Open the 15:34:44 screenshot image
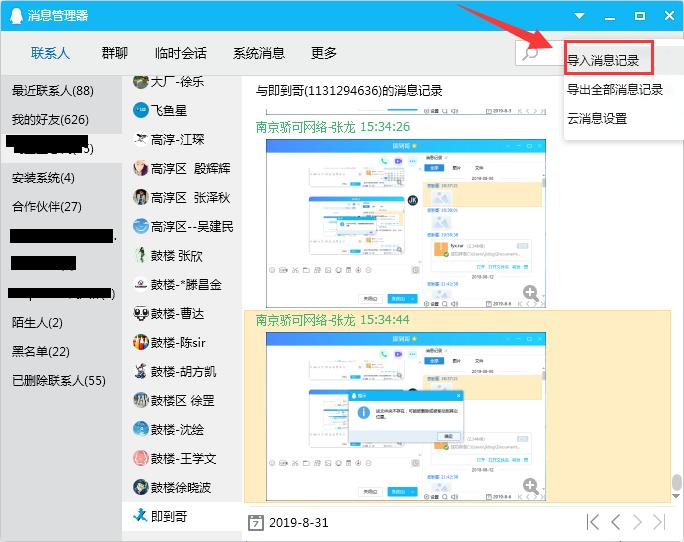The image size is (684, 542). click(x=406, y=416)
